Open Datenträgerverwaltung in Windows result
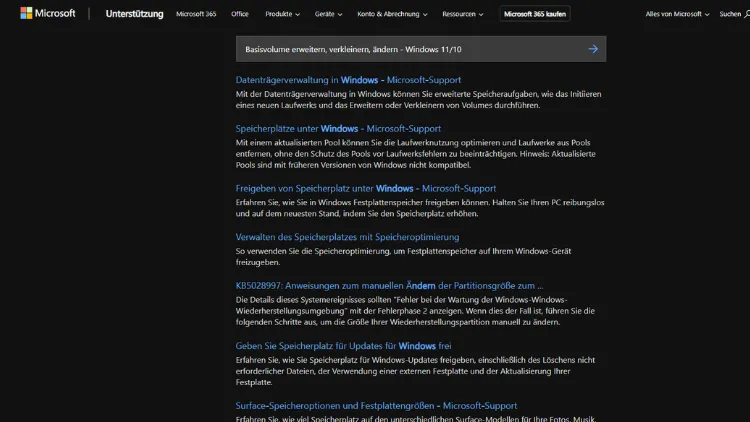 [348, 80]
